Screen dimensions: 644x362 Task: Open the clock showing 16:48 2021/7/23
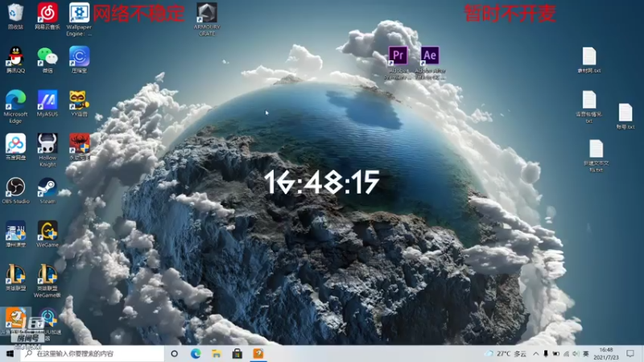606,353
